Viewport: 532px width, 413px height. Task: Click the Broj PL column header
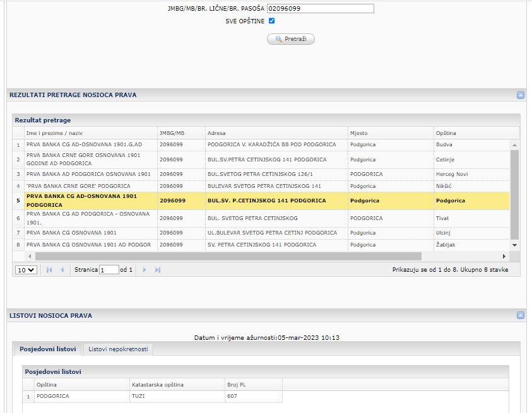[254, 385]
